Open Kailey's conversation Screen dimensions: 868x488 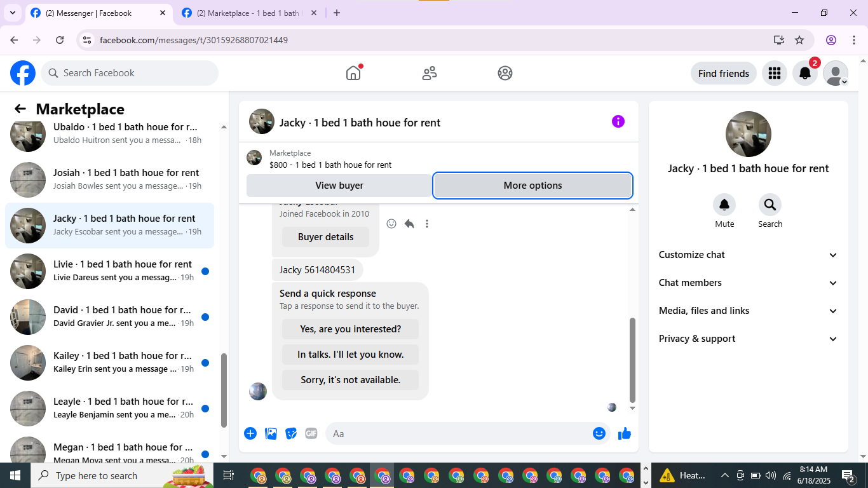[109, 363]
